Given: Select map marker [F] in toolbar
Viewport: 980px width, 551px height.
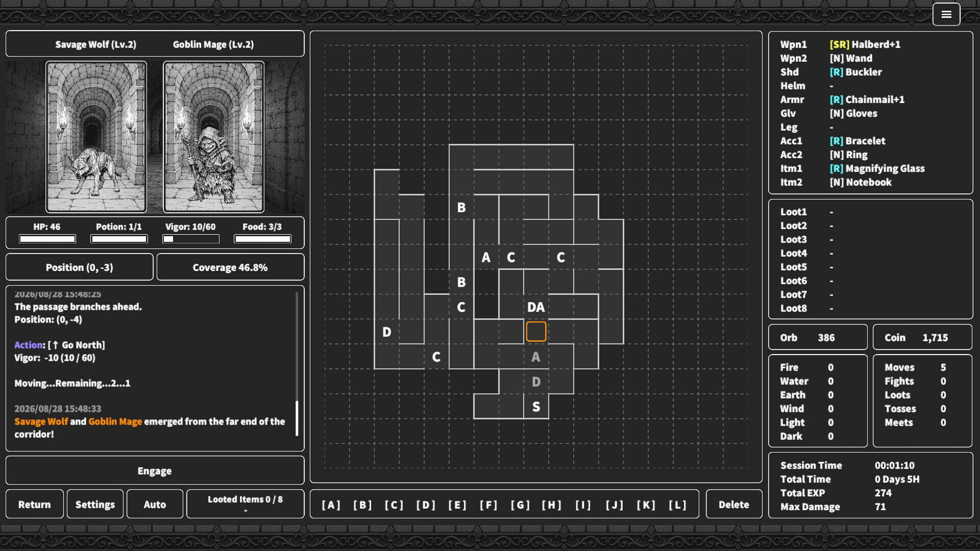Looking at the screenshot, I should click(x=488, y=505).
